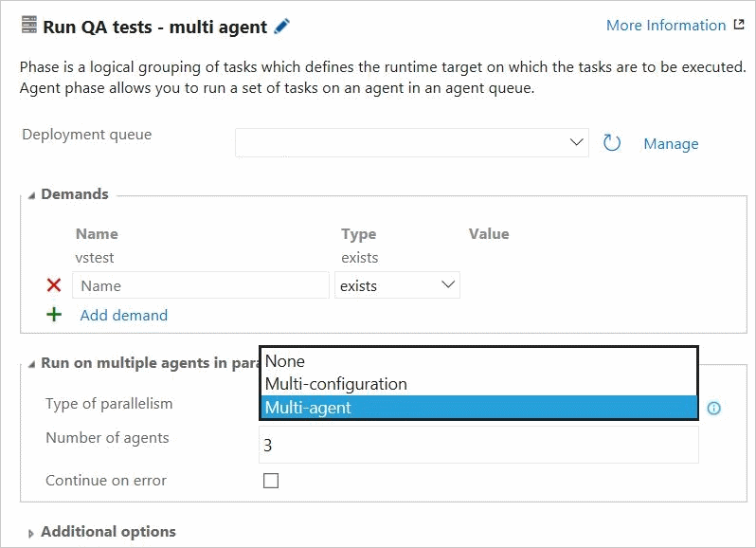
Task: Open the demand type exists dropdown
Action: click(397, 285)
